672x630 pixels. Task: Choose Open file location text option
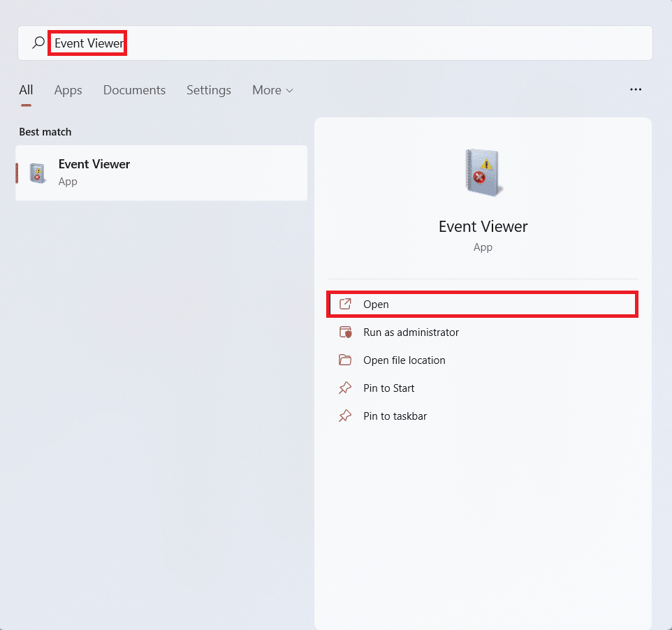point(404,360)
